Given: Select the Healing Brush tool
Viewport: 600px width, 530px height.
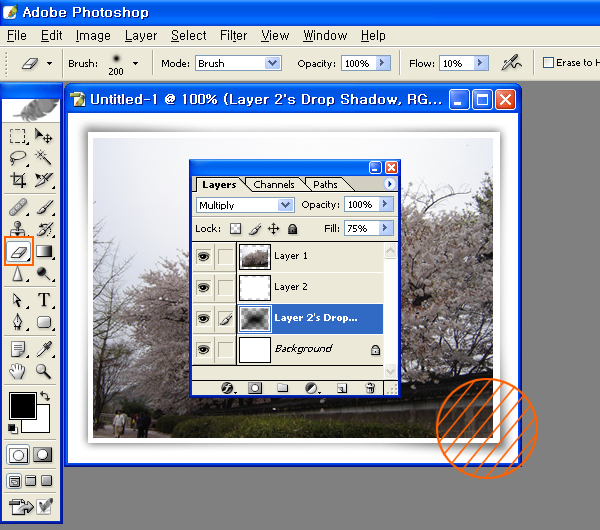Looking at the screenshot, I should pyautogui.click(x=18, y=207).
